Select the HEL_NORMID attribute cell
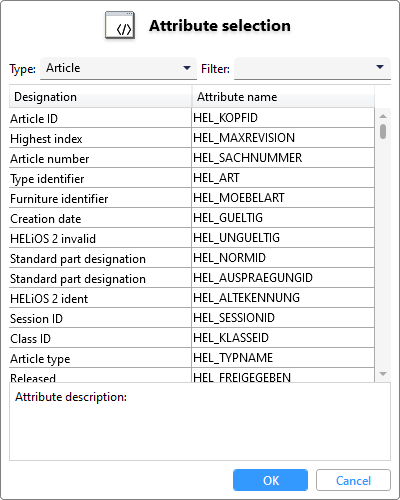The width and height of the screenshot is (400, 500). click(x=283, y=258)
